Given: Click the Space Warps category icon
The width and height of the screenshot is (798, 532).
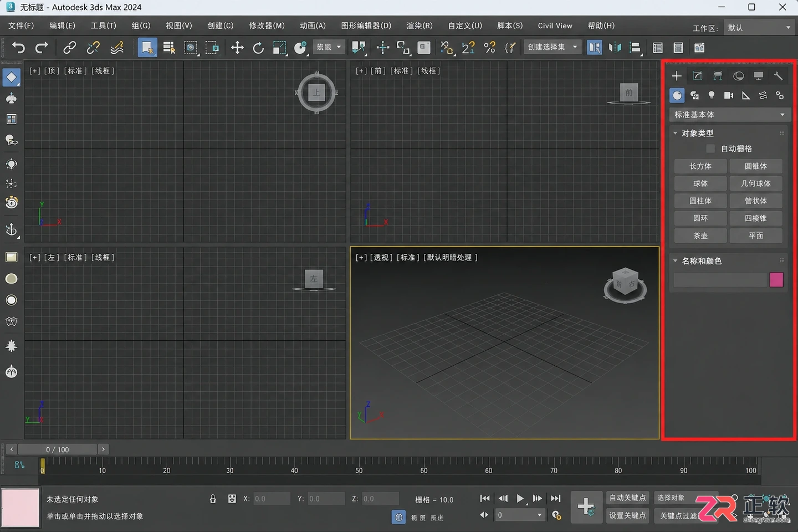Looking at the screenshot, I should pyautogui.click(x=763, y=95).
